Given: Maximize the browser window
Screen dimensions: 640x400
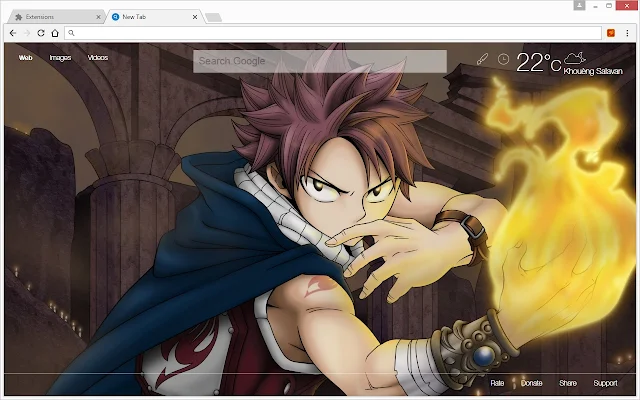Looking at the screenshot, I should click(x=609, y=6).
